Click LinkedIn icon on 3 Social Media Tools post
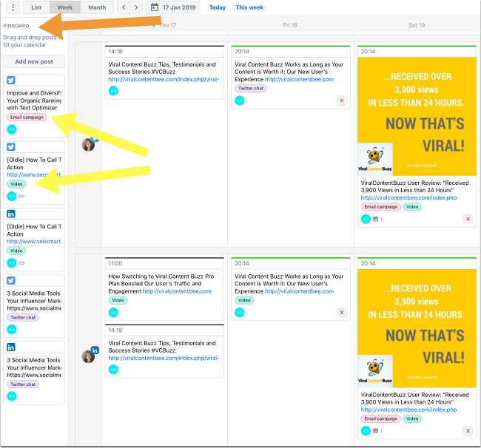The height and width of the screenshot is (448, 481). tap(11, 347)
